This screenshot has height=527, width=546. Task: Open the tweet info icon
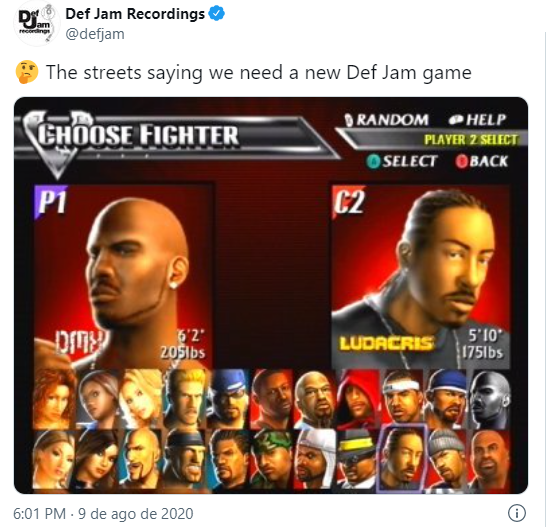coord(517,513)
